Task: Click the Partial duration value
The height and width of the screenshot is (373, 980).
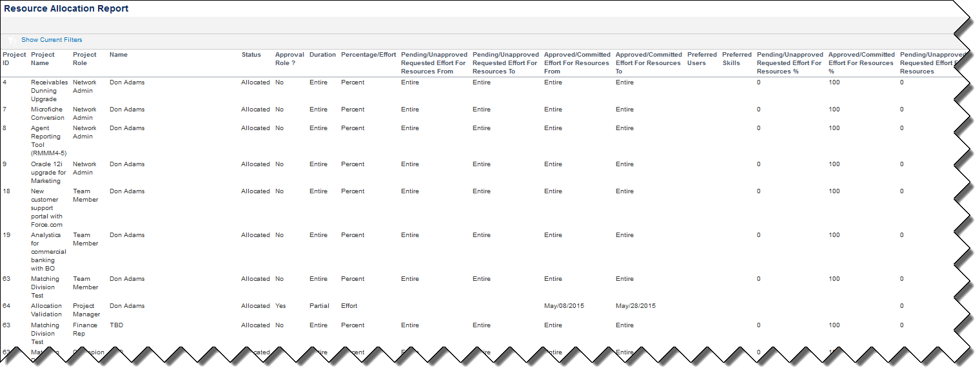Action: click(x=319, y=306)
